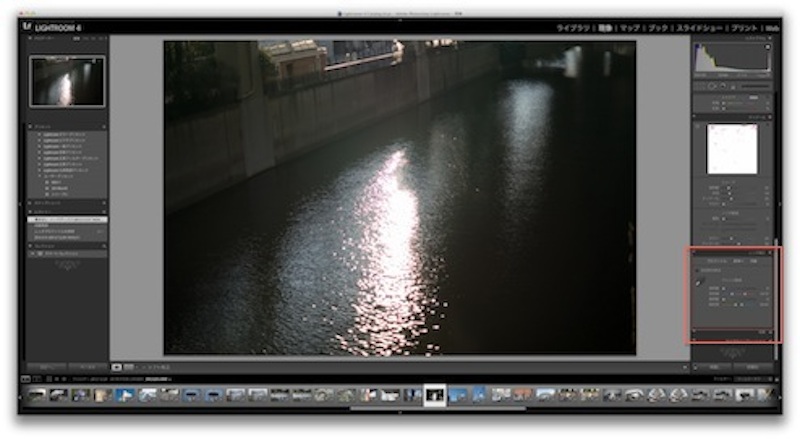This screenshot has height=439, width=800.
Task: Open the プリント module
Action: tap(744, 28)
